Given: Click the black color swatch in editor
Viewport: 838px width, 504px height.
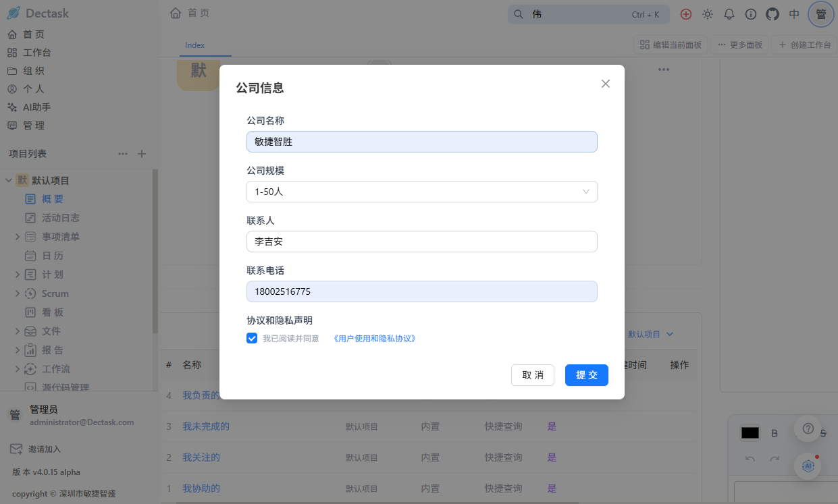Looking at the screenshot, I should pyautogui.click(x=750, y=433).
